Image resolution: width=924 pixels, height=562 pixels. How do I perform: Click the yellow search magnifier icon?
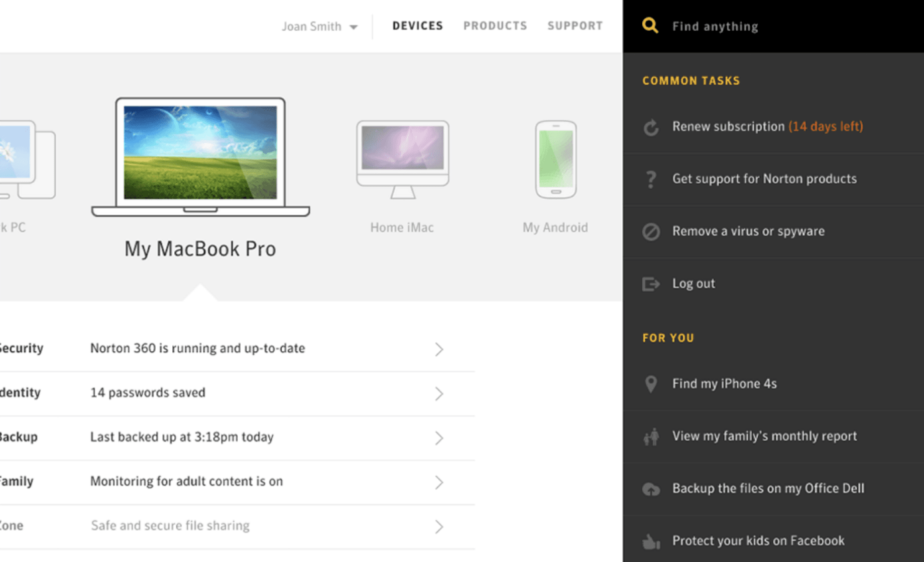650,26
